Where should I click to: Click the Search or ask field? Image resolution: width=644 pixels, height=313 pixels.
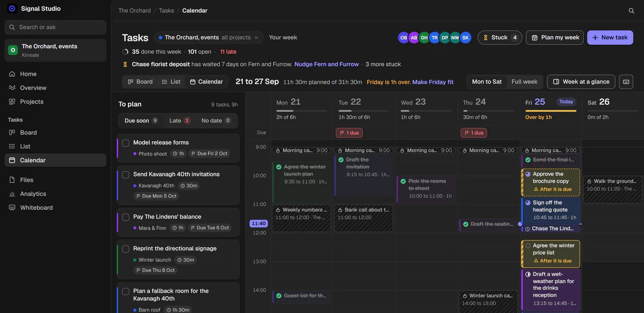tap(55, 27)
